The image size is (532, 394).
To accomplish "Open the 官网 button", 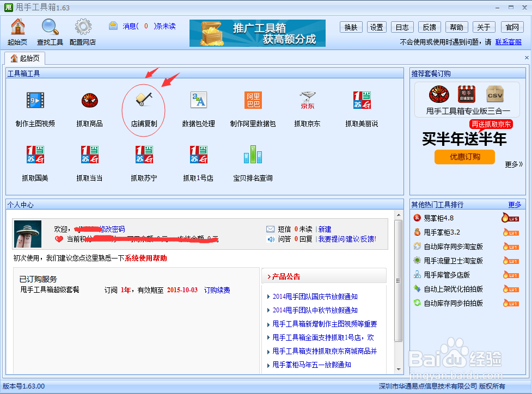I will point(512,27).
